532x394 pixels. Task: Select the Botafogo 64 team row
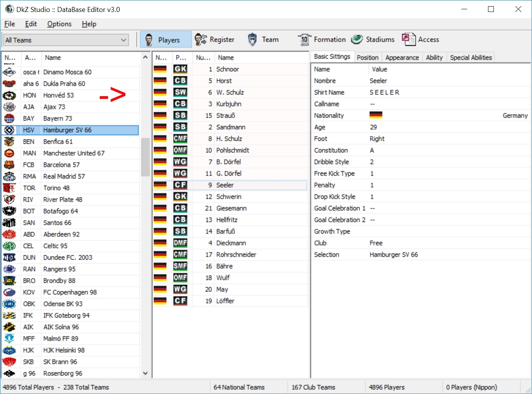(71, 211)
